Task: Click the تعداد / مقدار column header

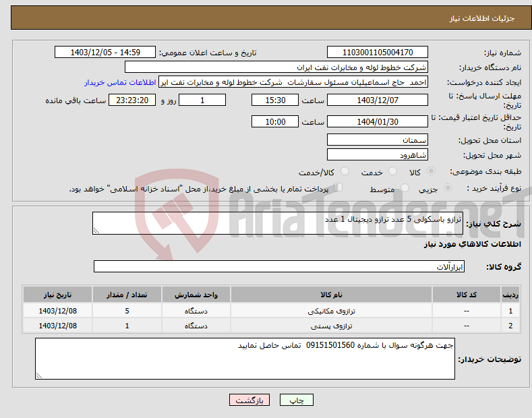Action: coord(127,295)
